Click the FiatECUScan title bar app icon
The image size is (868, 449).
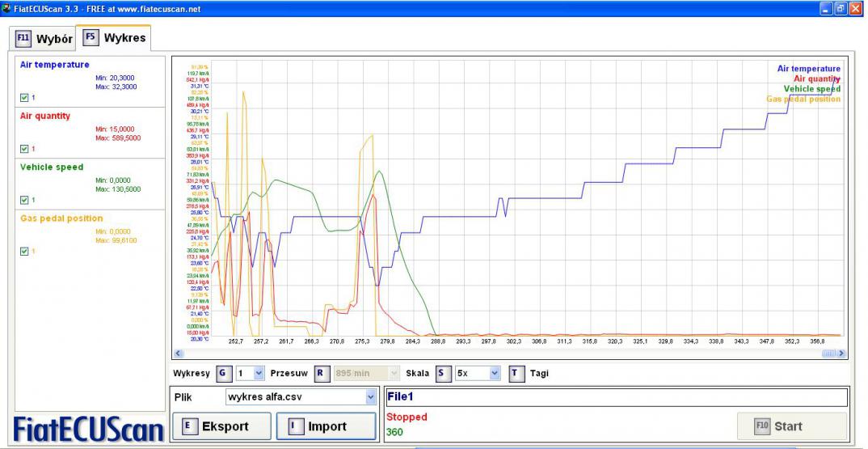point(7,8)
